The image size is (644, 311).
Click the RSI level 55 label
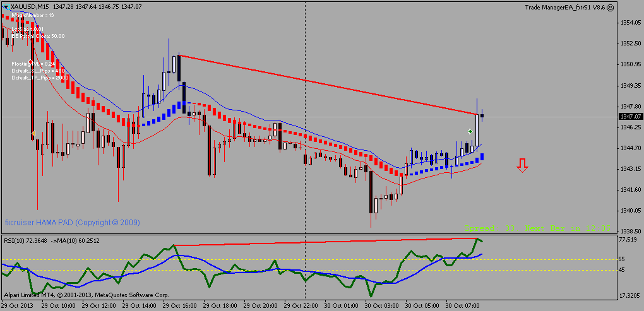[x=623, y=259]
